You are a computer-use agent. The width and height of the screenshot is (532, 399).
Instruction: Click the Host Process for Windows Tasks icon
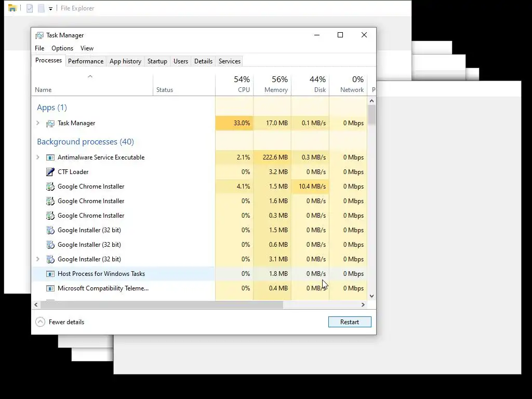point(50,274)
